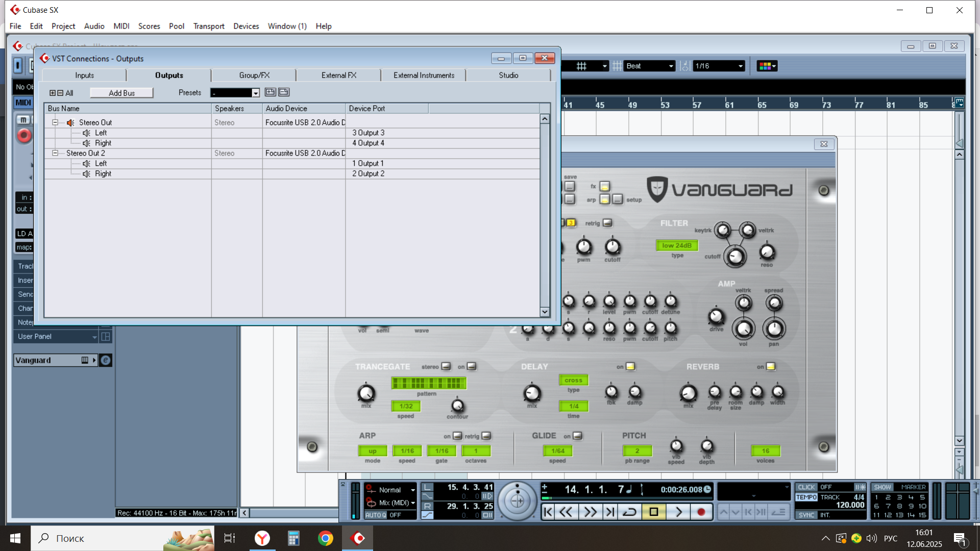Switch to the External FX tab

(x=339, y=76)
